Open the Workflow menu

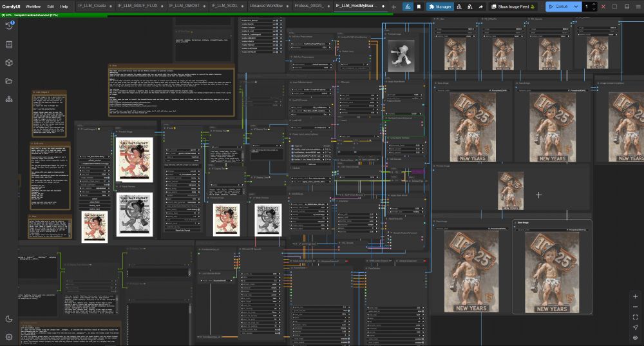(x=33, y=6)
